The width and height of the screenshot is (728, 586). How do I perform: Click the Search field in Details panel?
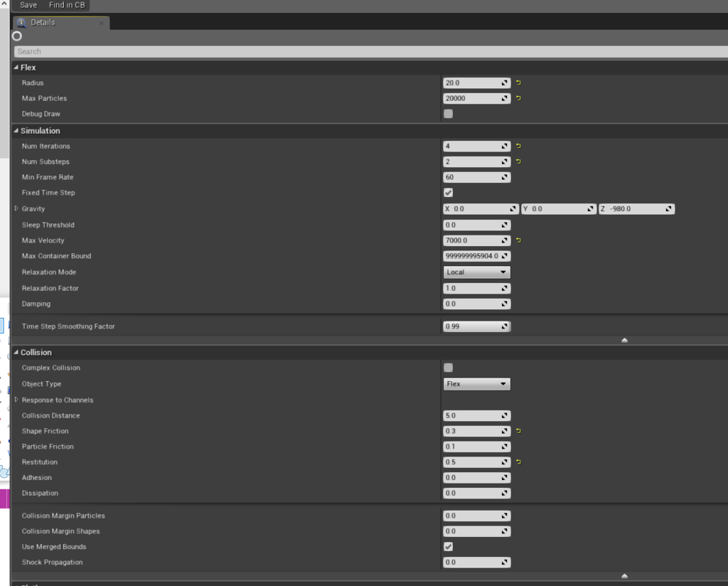[x=371, y=51]
